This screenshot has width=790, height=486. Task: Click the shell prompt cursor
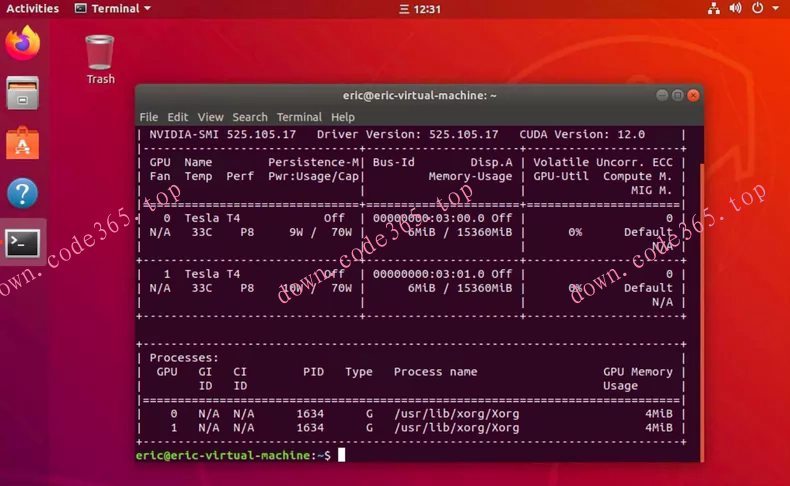coord(342,455)
